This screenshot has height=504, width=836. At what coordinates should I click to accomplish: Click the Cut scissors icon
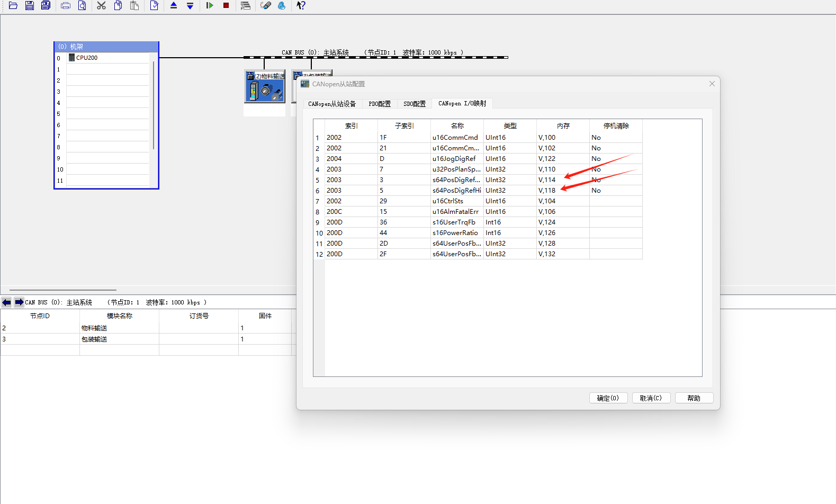pos(102,5)
